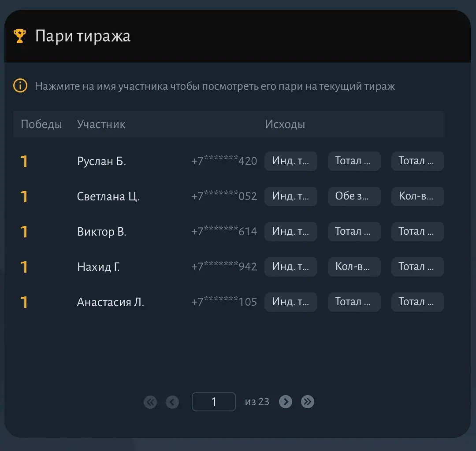Go to the first page
Image resolution: width=476 pixels, height=451 pixels.
(x=150, y=402)
